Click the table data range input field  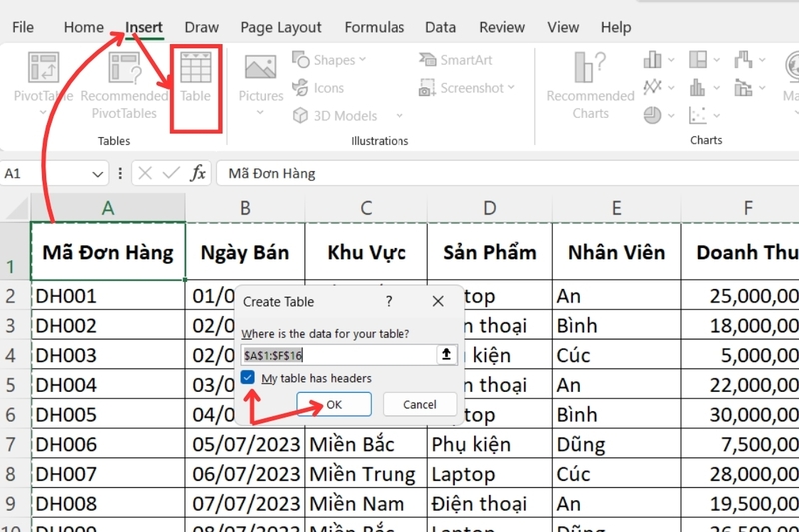339,355
